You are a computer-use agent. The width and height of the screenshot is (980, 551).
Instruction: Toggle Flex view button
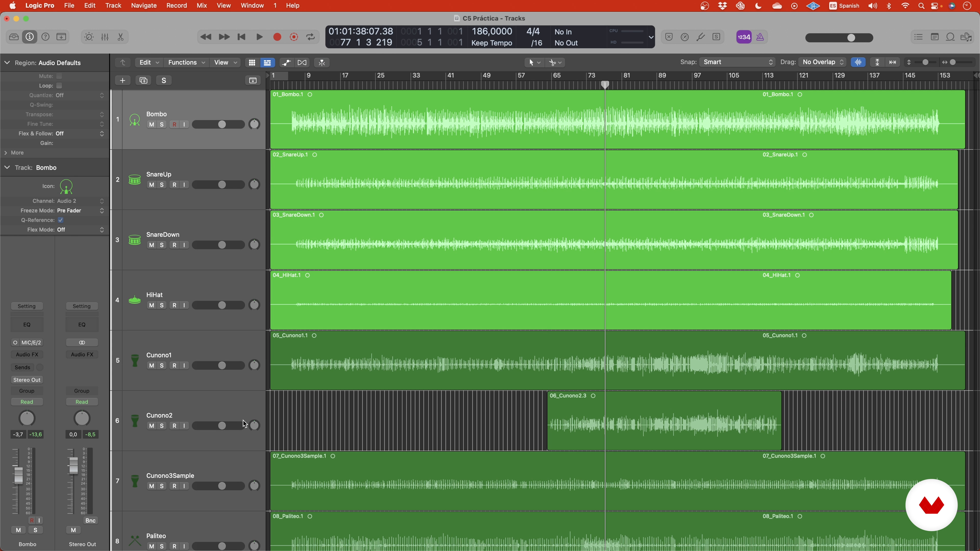(x=302, y=63)
